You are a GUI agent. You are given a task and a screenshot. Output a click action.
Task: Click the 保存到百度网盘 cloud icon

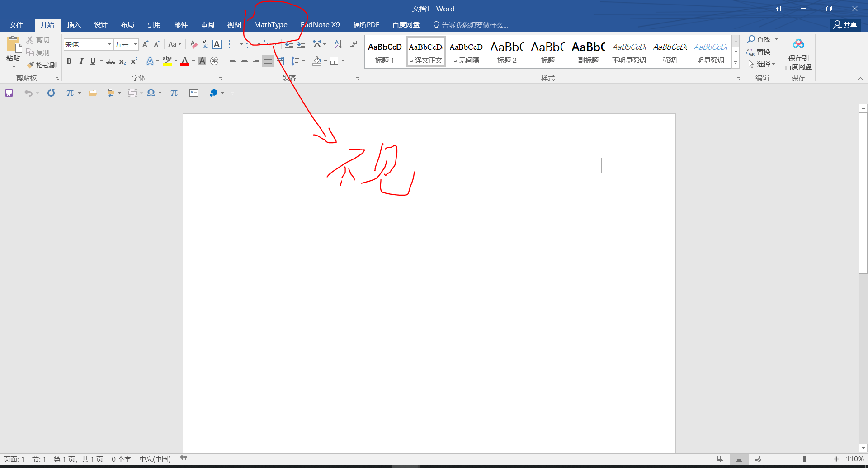pyautogui.click(x=798, y=44)
